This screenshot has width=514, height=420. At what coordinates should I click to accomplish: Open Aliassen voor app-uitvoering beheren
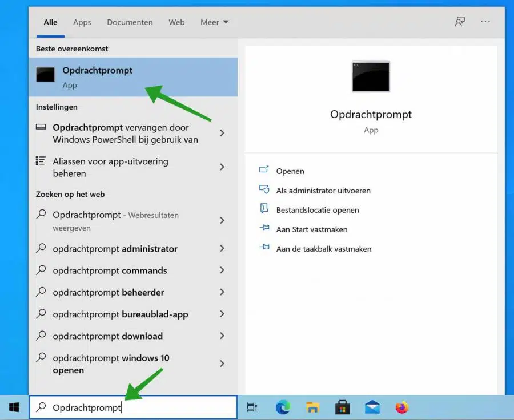[133, 167]
